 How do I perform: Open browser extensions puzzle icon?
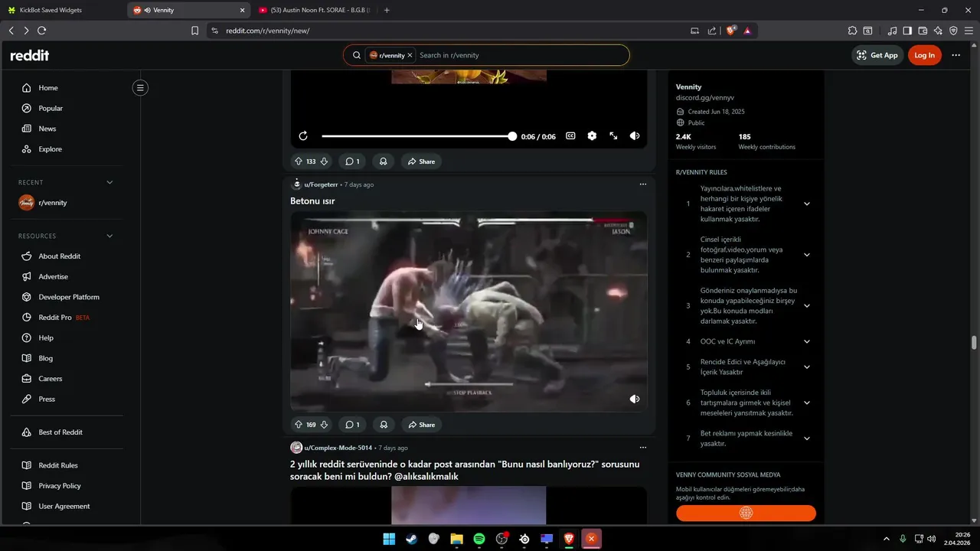coord(852,31)
